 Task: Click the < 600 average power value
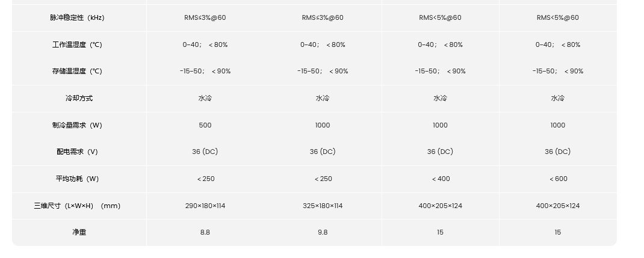(558, 179)
